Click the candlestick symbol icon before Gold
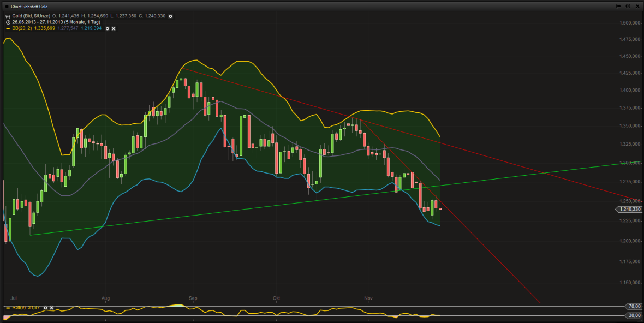Screen dimensions: 644x323 pyautogui.click(x=8, y=16)
